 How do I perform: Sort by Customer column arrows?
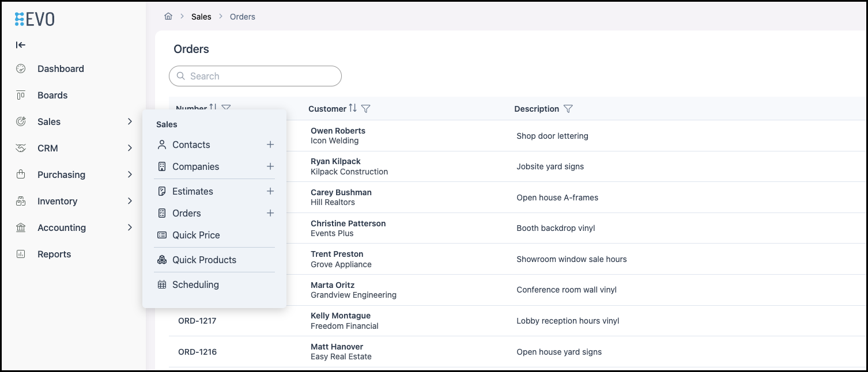[353, 108]
